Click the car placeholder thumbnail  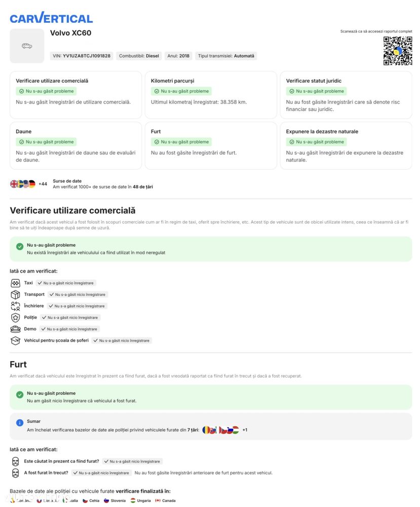[x=27, y=46]
